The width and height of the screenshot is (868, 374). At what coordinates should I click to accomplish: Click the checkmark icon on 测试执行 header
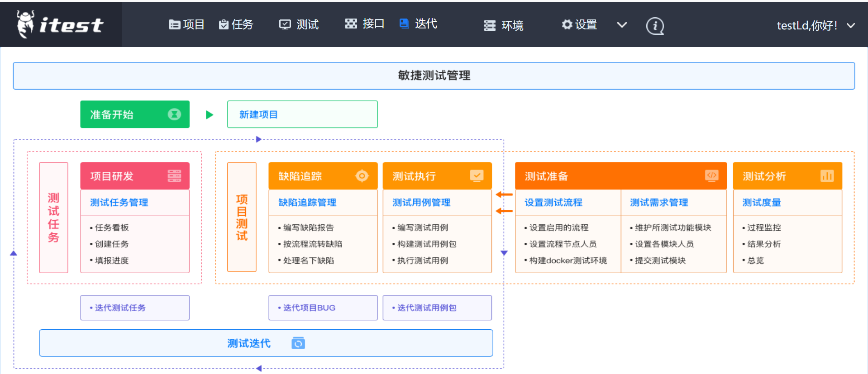click(477, 175)
